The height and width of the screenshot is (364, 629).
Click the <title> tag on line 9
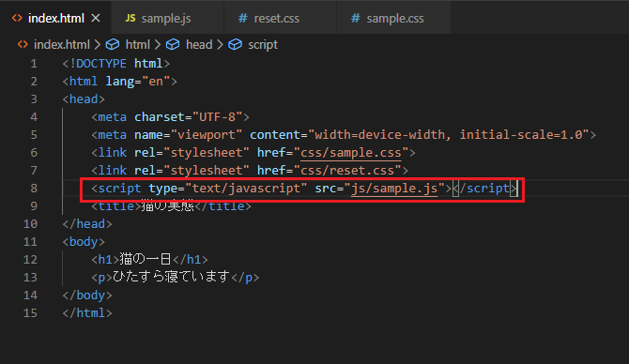(115, 206)
